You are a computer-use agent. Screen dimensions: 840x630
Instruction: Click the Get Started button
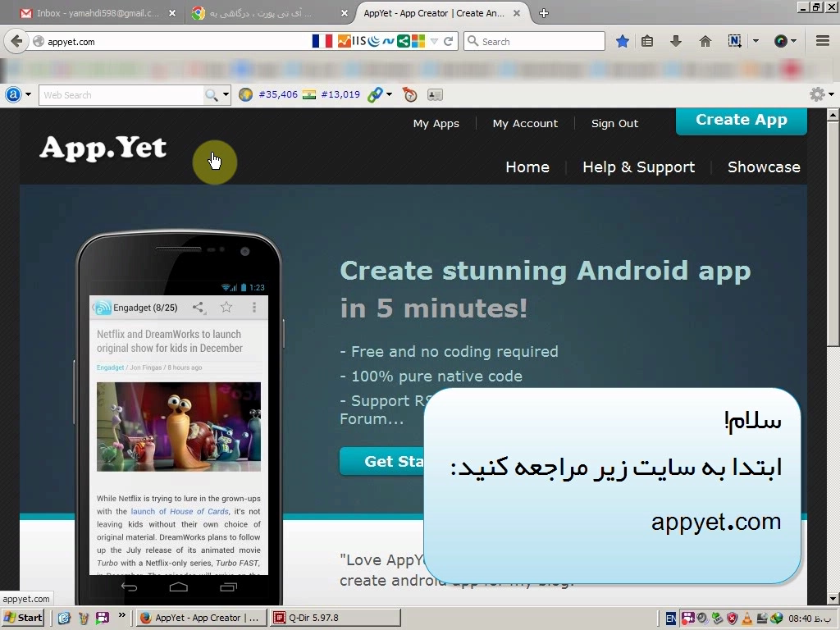pos(381,461)
